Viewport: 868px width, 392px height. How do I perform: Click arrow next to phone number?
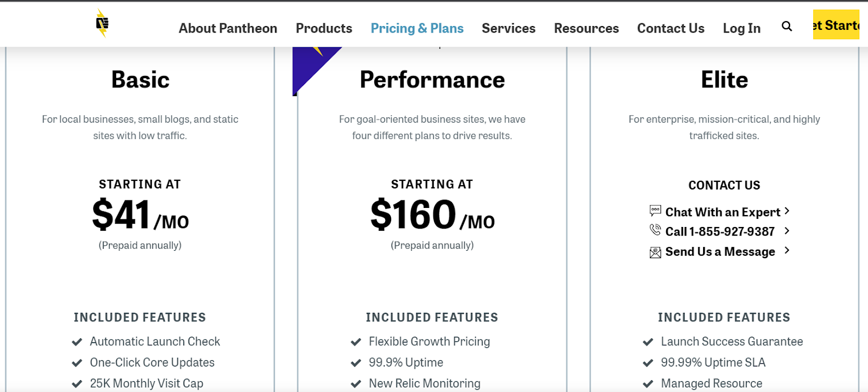click(787, 231)
